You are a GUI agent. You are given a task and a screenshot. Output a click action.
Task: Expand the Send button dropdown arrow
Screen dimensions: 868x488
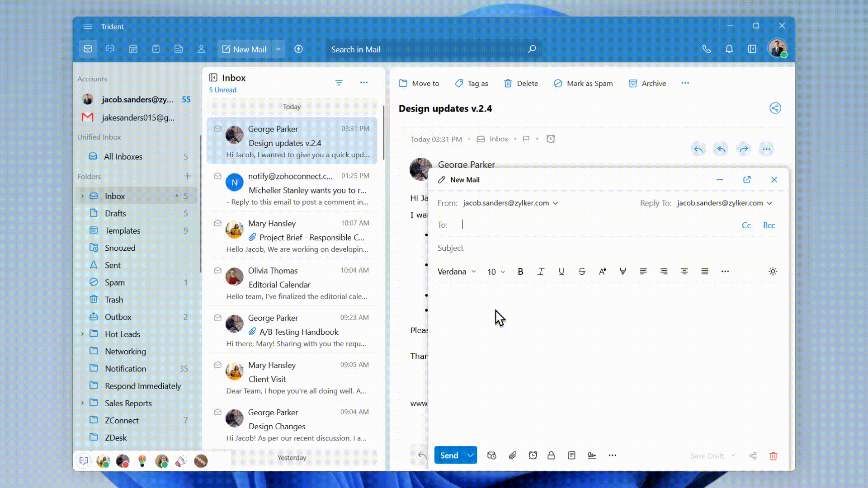pos(470,455)
